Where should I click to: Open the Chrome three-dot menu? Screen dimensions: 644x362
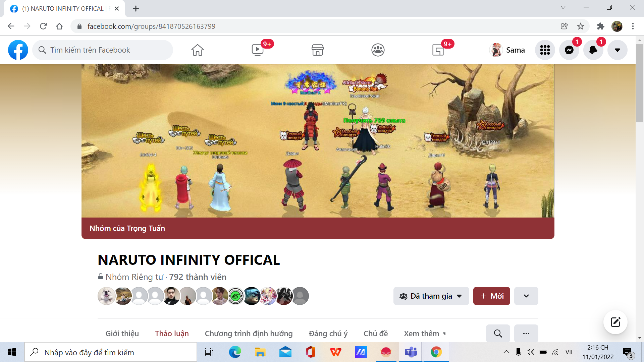tap(633, 26)
